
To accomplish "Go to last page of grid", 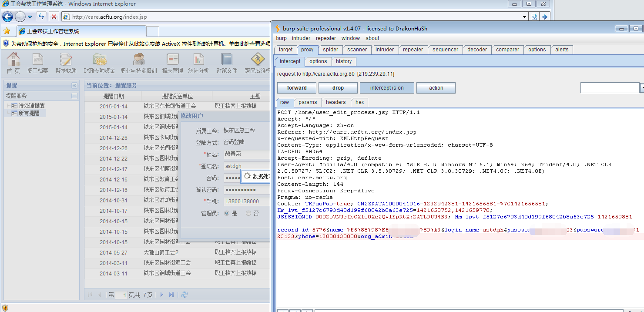I will (171, 295).
